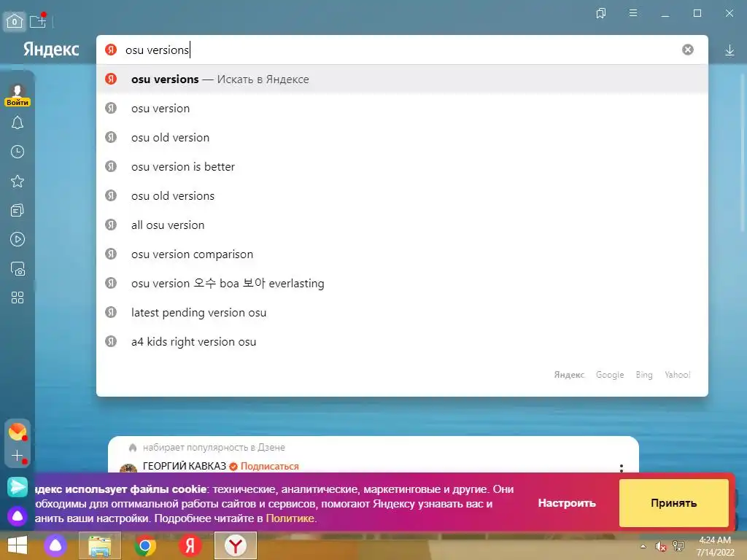747x560 pixels.
Task: Open the messenger paper-plane icon in sidebar
Action: coord(18,486)
